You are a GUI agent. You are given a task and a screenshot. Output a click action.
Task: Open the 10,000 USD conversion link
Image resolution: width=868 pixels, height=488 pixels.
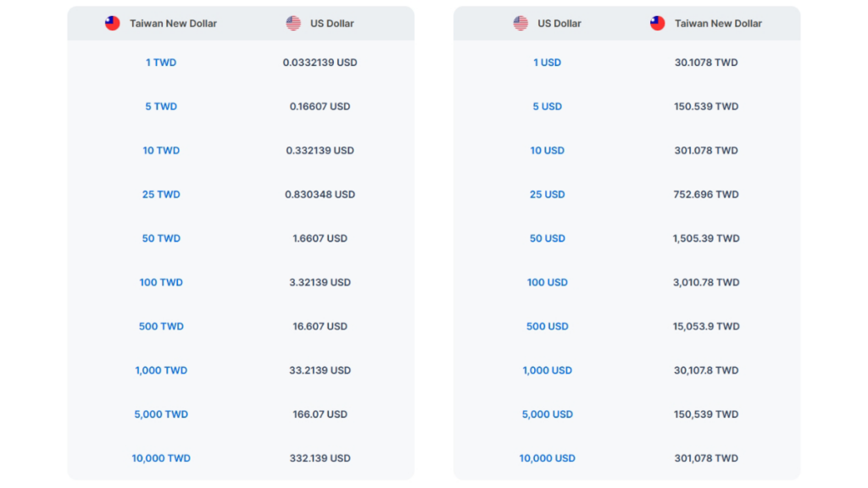(548, 459)
